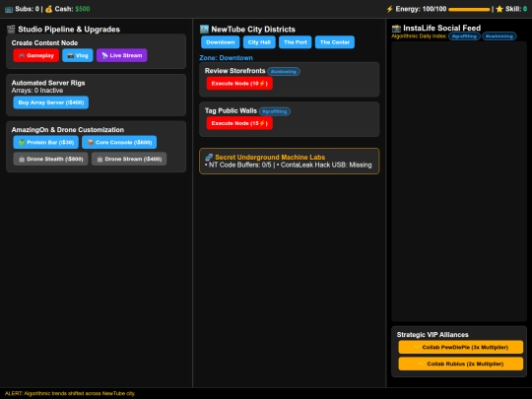Image resolution: width=532 pixels, height=399 pixels.
Task: Buy the Core Console for $600
Action: pyautogui.click(x=119, y=142)
